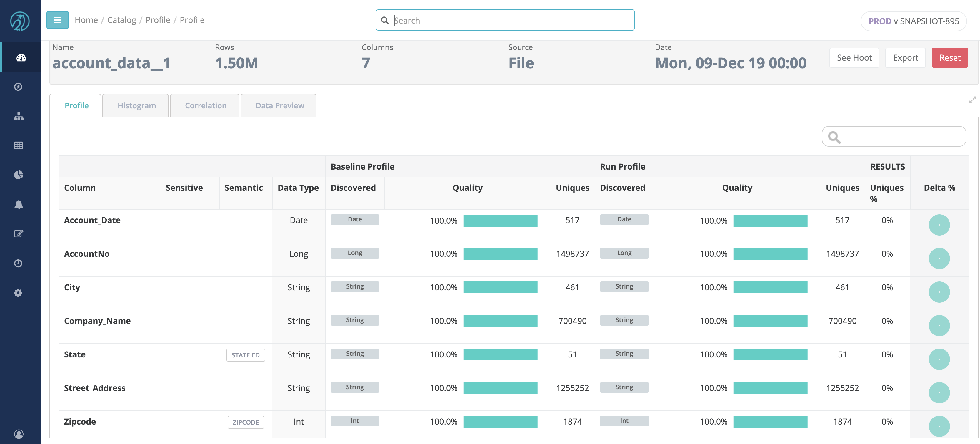Viewport: 980px width, 444px height.
Task: Open the compass explorer sidebar icon
Action: [18, 87]
